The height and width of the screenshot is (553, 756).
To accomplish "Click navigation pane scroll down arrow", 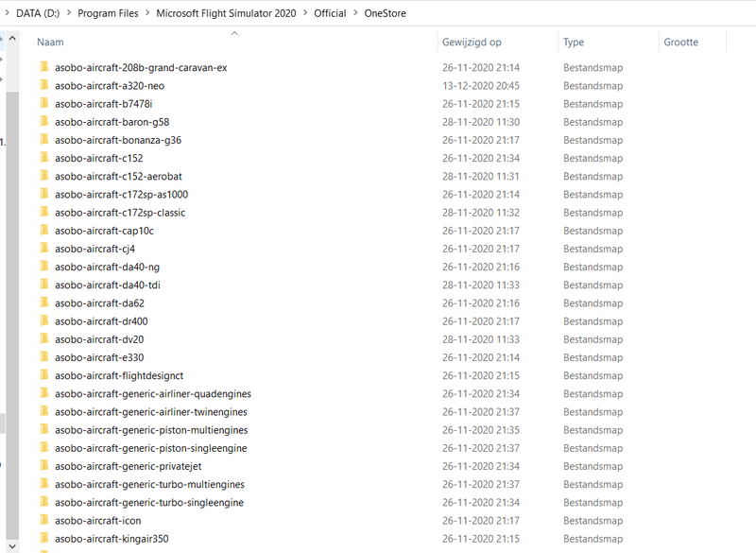I will (x=12, y=545).
